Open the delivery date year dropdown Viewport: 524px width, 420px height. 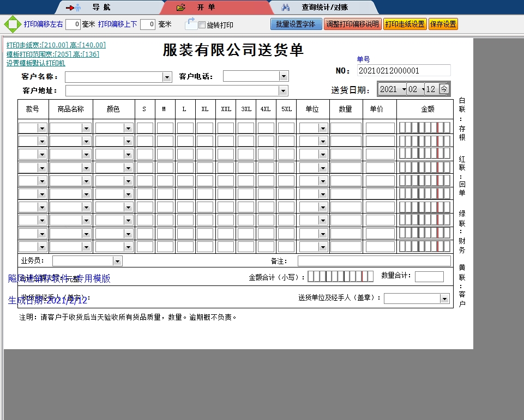point(403,89)
